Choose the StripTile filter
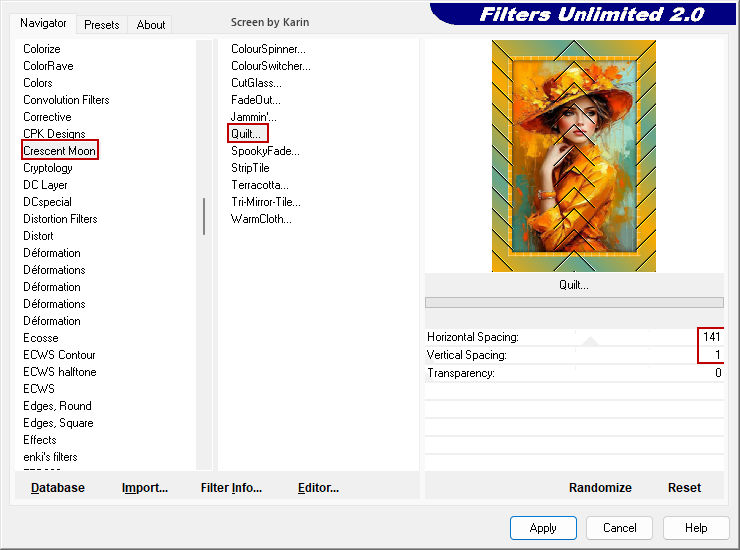This screenshot has height=550, width=740. coord(250,168)
